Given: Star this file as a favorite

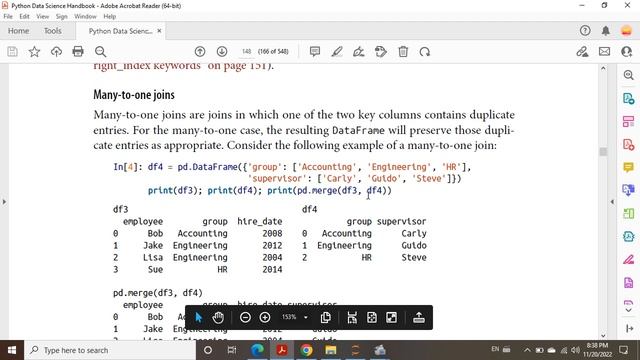Looking at the screenshot, I should coord(34,51).
